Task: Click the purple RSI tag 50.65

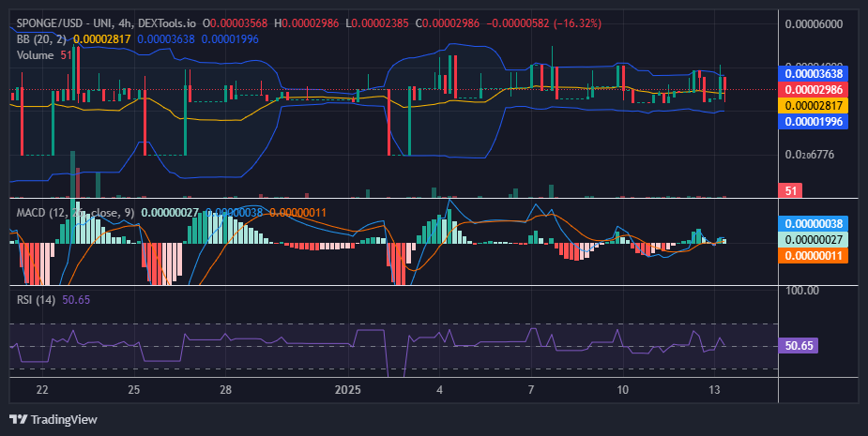Action: [799, 346]
